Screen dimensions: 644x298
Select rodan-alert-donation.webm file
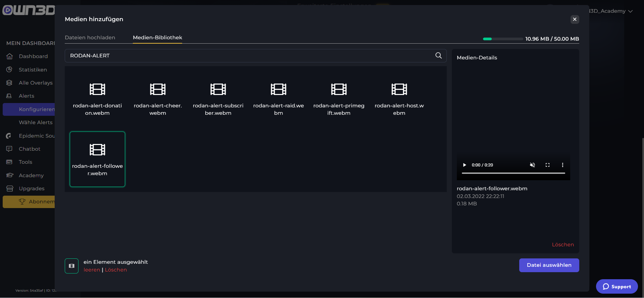(97, 99)
